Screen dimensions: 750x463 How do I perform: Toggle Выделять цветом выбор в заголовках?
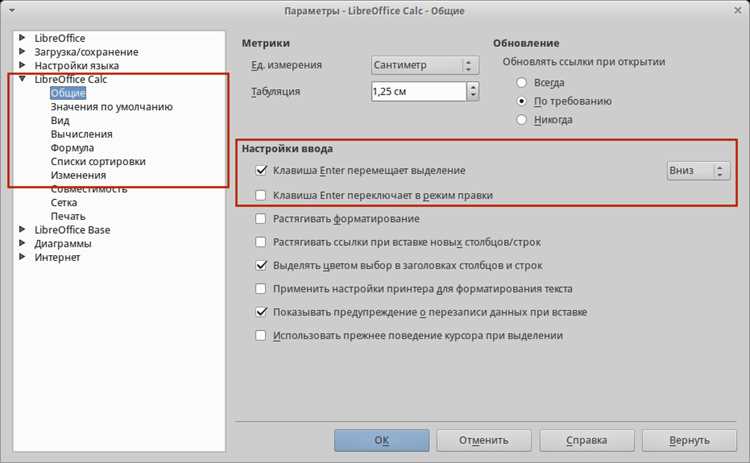(x=261, y=265)
